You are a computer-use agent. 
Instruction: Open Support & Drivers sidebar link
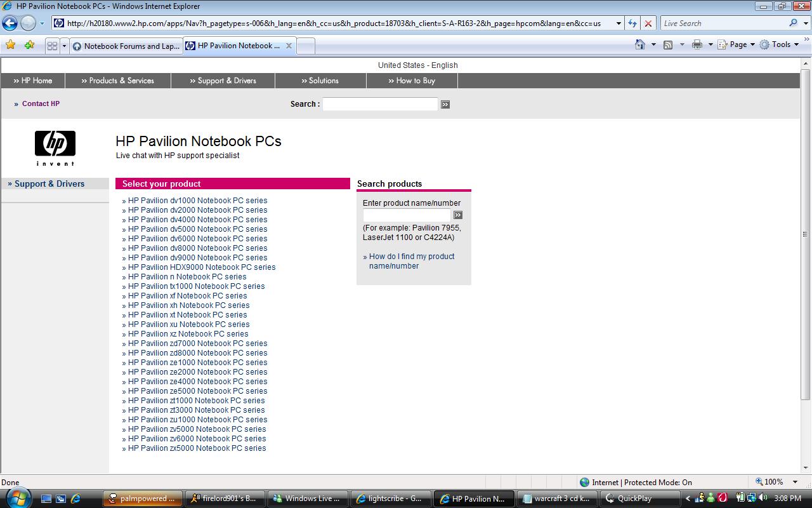click(x=49, y=184)
